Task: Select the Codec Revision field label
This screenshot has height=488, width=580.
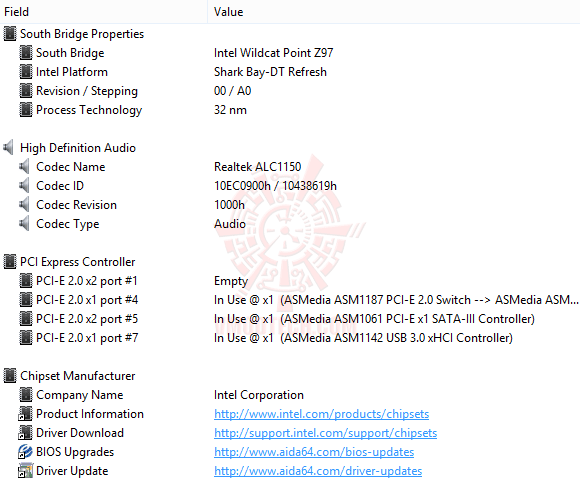Action: point(77,205)
